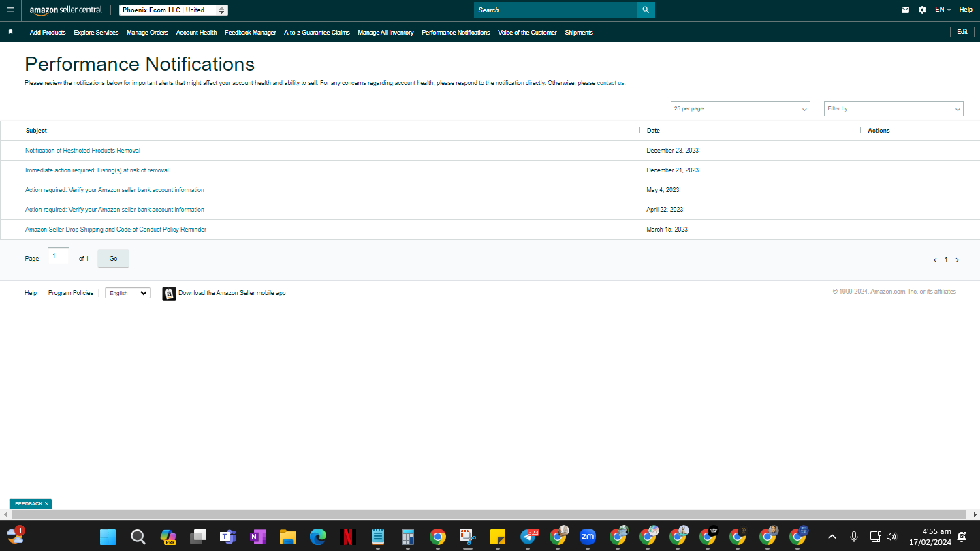The height and width of the screenshot is (551, 980).
Task: Open Notepad from the taskbar
Action: coord(378,537)
